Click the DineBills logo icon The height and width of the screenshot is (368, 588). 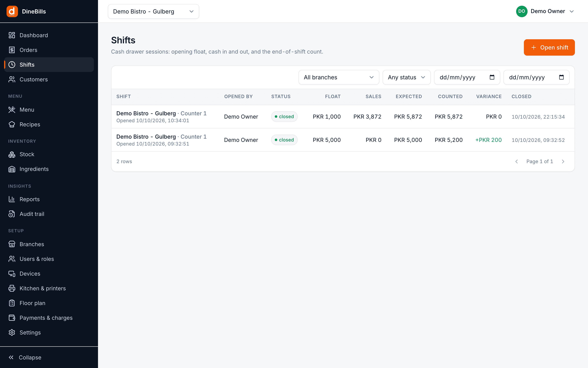pyautogui.click(x=12, y=11)
